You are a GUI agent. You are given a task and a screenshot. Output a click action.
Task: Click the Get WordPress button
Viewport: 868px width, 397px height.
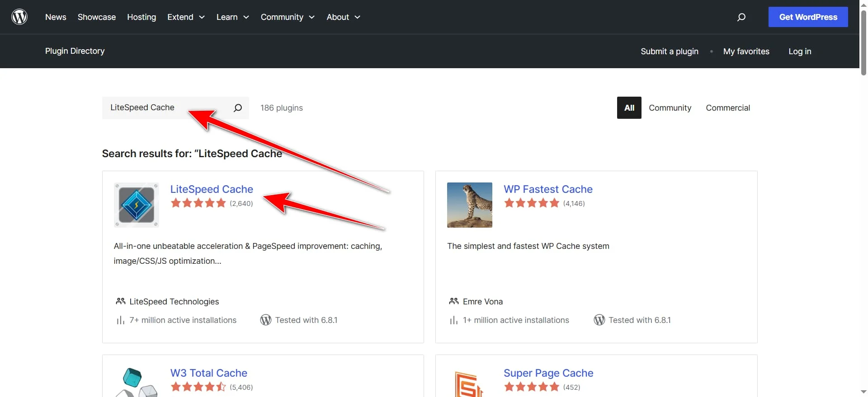tap(808, 17)
